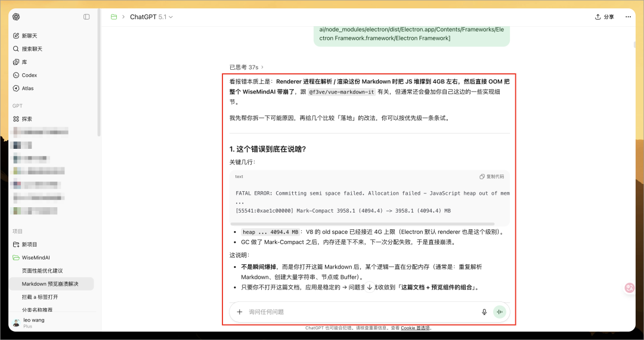644x340 pixels.
Task: Toggle the sidebar collapse icon
Action: 86,17
